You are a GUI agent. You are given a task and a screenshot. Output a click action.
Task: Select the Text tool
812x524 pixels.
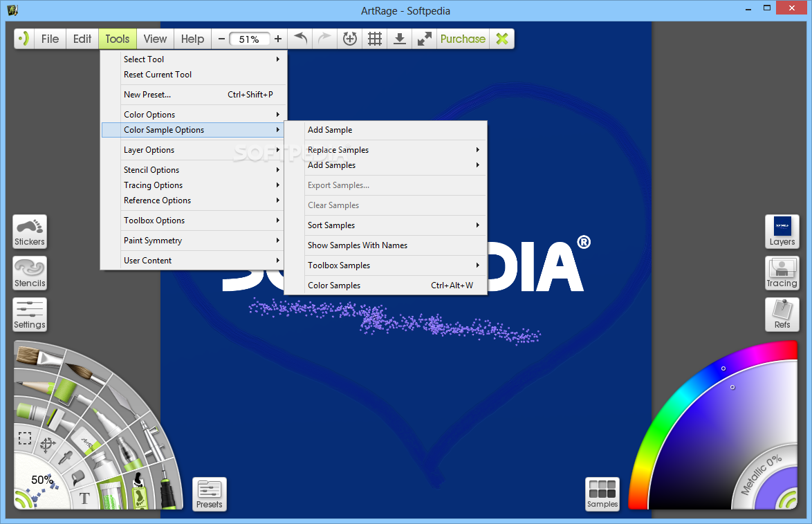coord(84,498)
